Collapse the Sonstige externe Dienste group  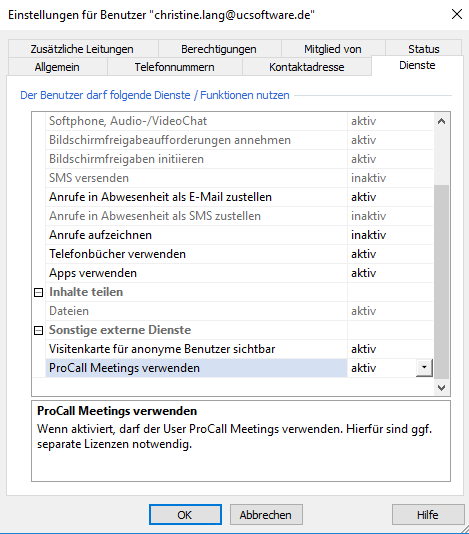38,330
